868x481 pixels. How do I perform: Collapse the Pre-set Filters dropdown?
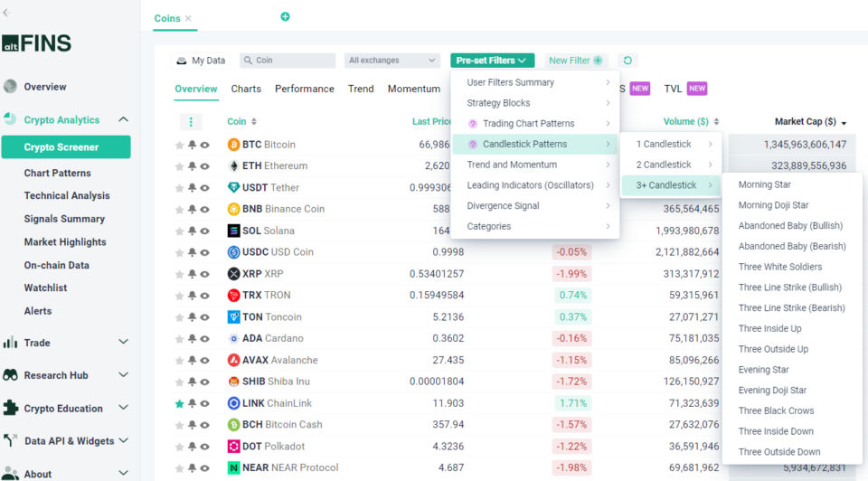pyautogui.click(x=492, y=61)
